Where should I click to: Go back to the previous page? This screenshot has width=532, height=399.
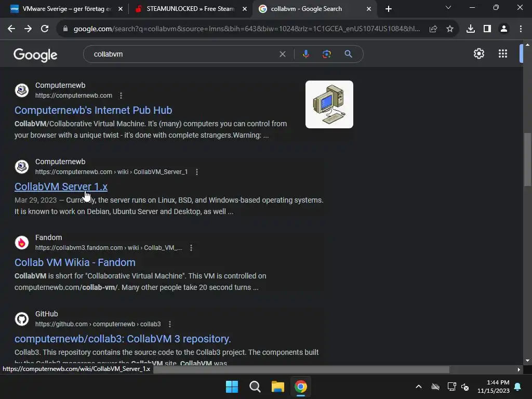click(x=11, y=29)
